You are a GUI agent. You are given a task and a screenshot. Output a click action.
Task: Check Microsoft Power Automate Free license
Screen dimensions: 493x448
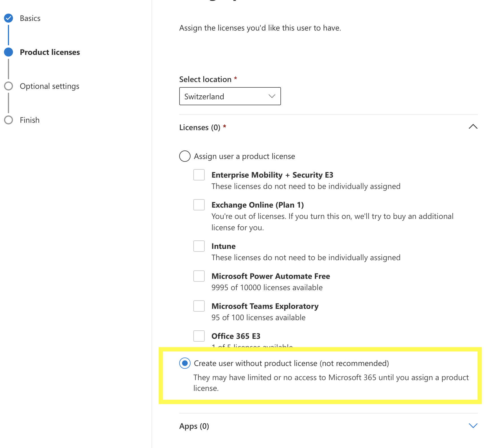pos(199,276)
